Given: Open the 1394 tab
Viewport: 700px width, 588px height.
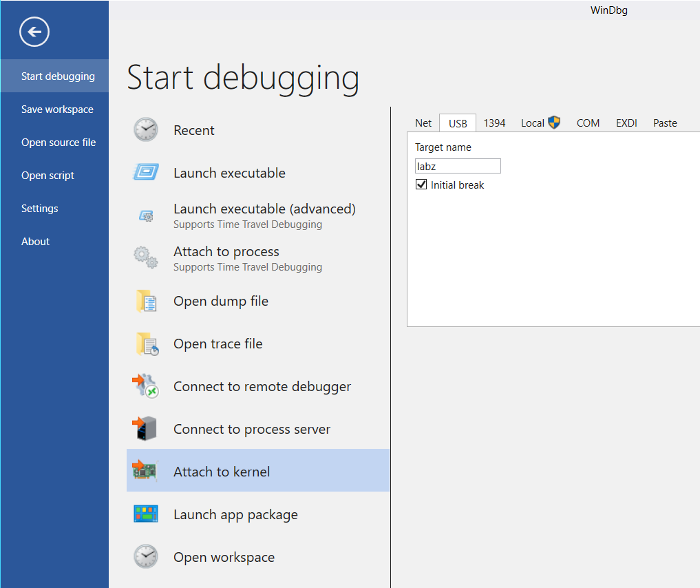Looking at the screenshot, I should click(x=494, y=123).
